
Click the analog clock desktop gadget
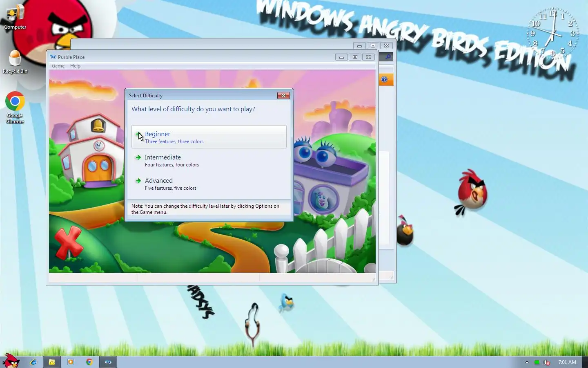(552, 34)
